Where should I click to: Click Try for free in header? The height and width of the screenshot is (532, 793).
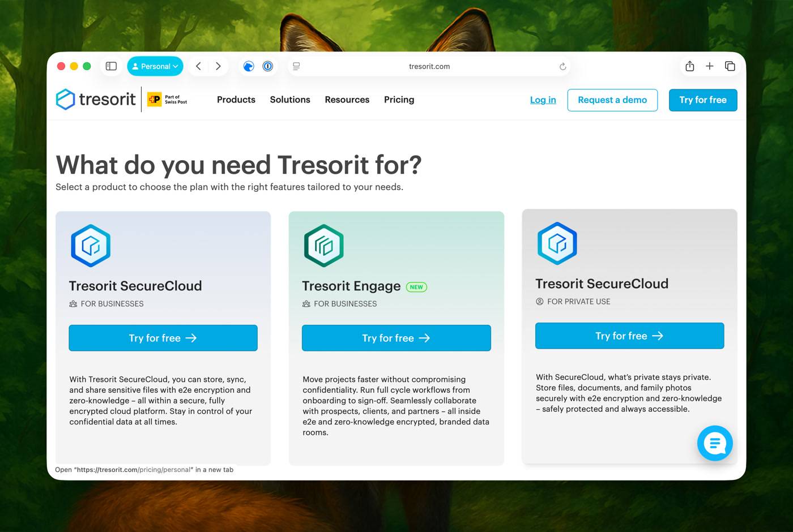pos(703,100)
